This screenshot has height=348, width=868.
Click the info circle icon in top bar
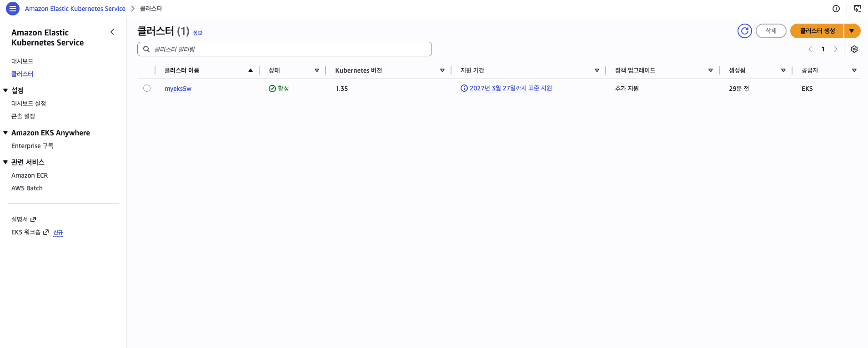click(836, 9)
